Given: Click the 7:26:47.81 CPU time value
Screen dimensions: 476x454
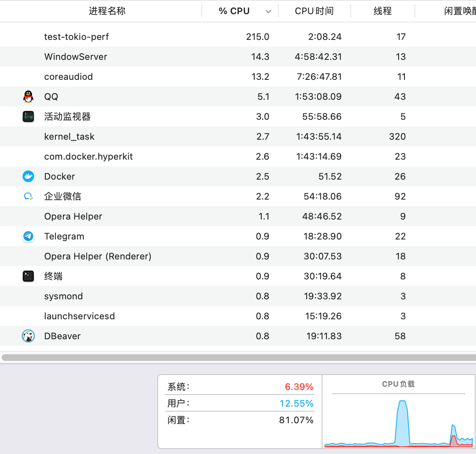Looking at the screenshot, I should tap(319, 77).
